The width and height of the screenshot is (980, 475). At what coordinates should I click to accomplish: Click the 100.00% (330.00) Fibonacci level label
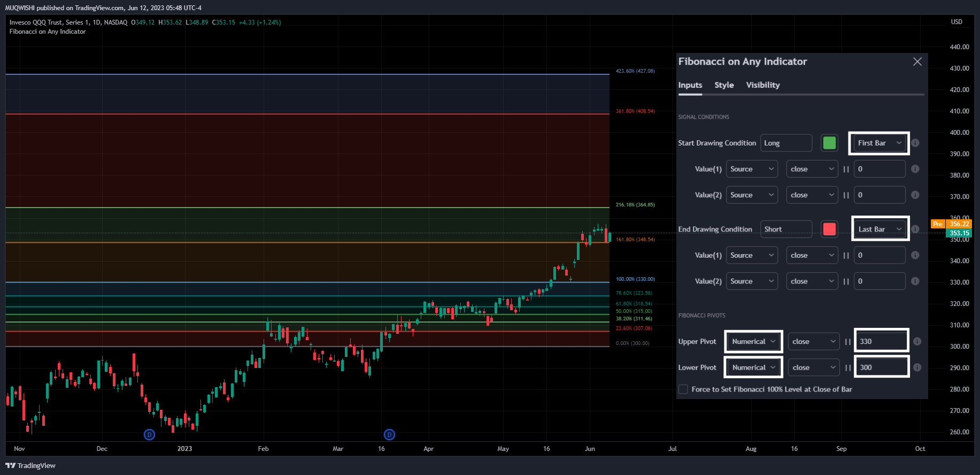click(635, 279)
